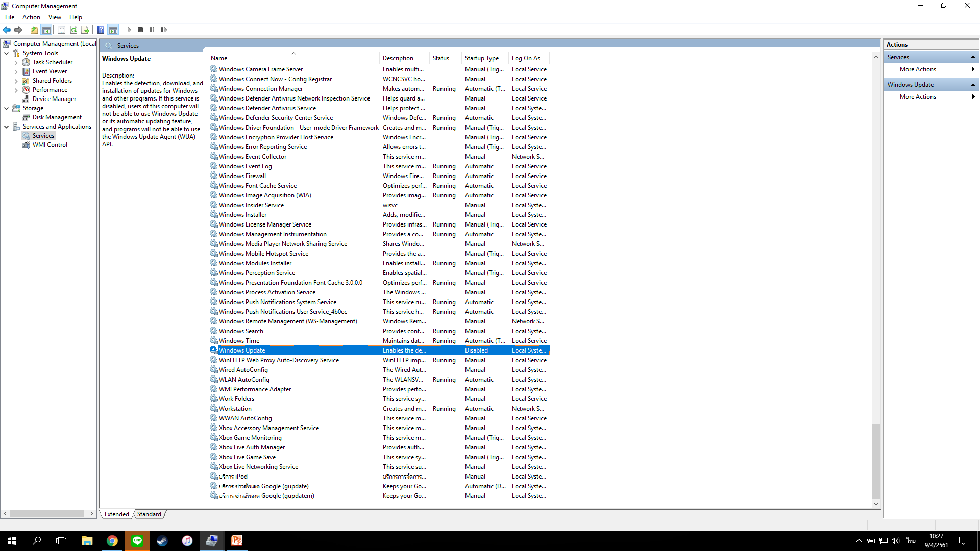Select WMI Control tree node
The height and width of the screenshot is (551, 980).
point(50,145)
